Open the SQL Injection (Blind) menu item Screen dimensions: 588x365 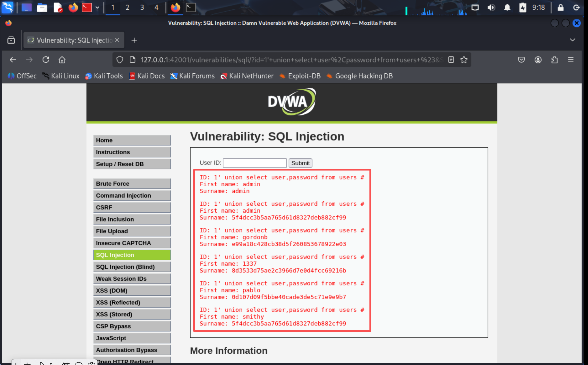[132, 267]
